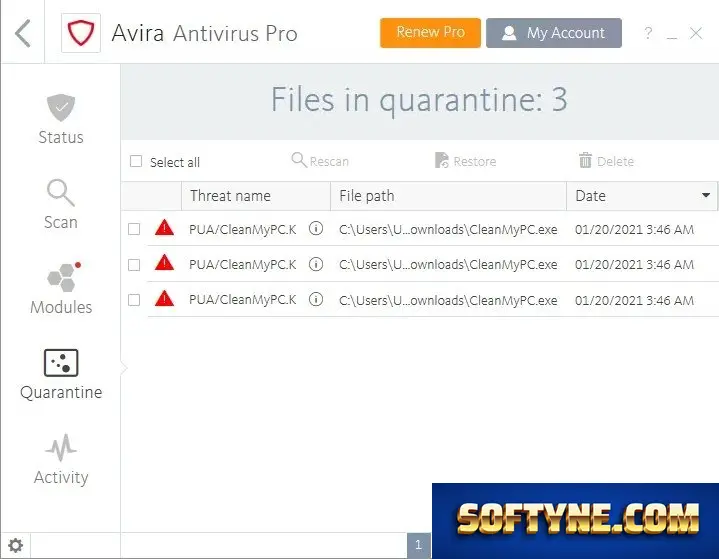The width and height of the screenshot is (719, 559).
Task: Check the third quarantined file's checkbox
Action: [x=134, y=300]
